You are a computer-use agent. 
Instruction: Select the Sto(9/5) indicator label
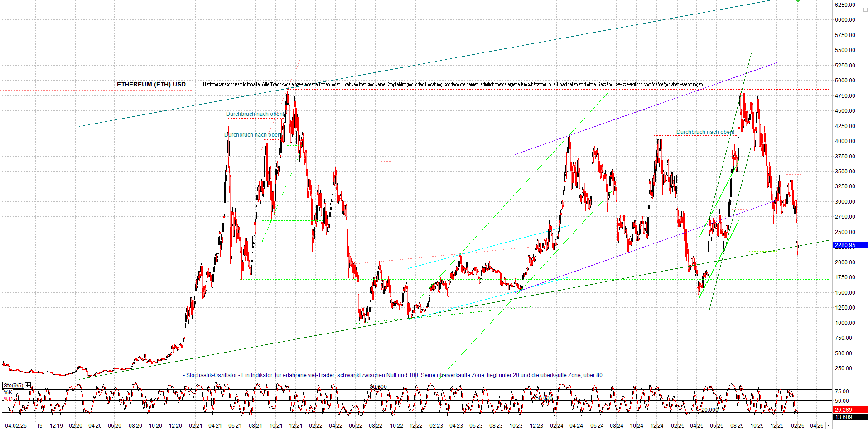coord(13,386)
